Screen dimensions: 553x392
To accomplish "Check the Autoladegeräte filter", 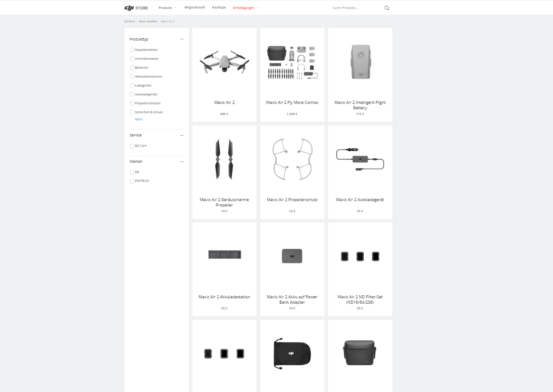I will pos(132,95).
